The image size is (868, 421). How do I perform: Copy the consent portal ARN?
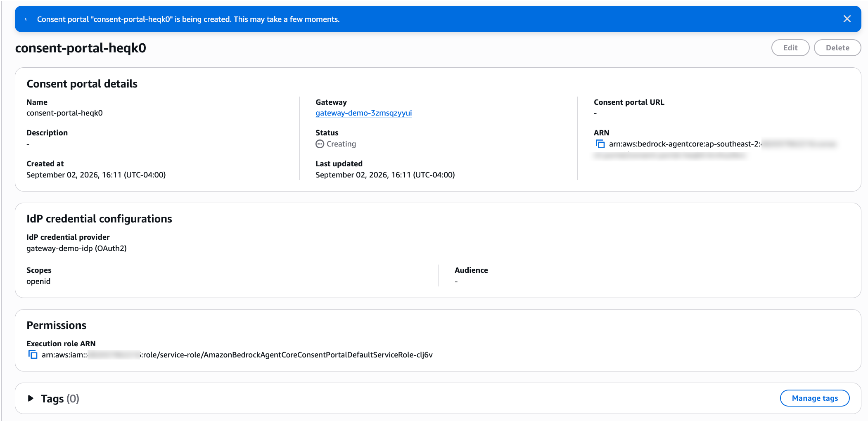point(600,144)
